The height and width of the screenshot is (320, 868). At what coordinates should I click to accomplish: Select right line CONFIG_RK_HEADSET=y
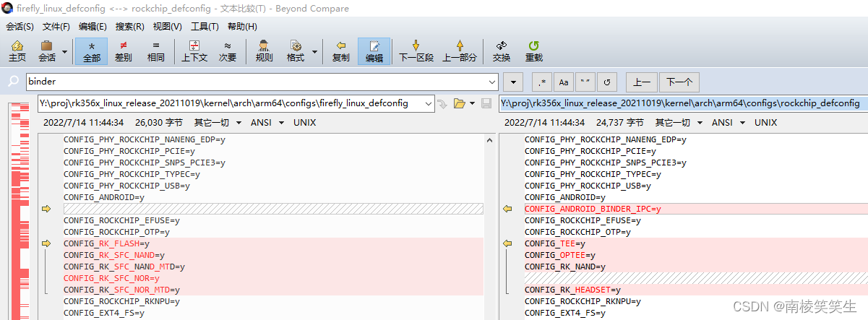[x=572, y=290]
